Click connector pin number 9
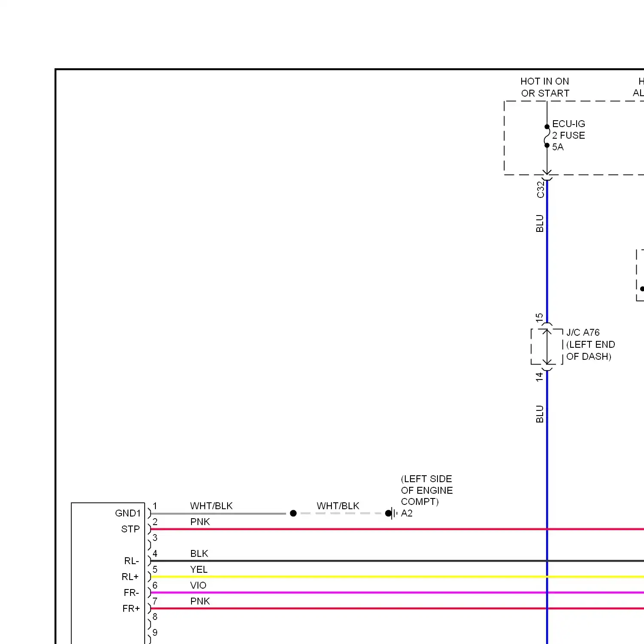Screen dimensions: 644x644 [155, 632]
